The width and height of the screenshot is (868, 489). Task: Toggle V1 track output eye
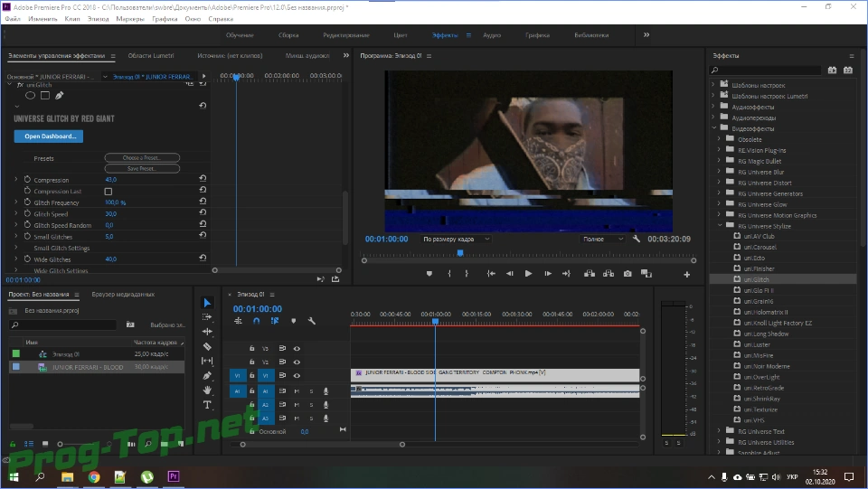click(297, 376)
